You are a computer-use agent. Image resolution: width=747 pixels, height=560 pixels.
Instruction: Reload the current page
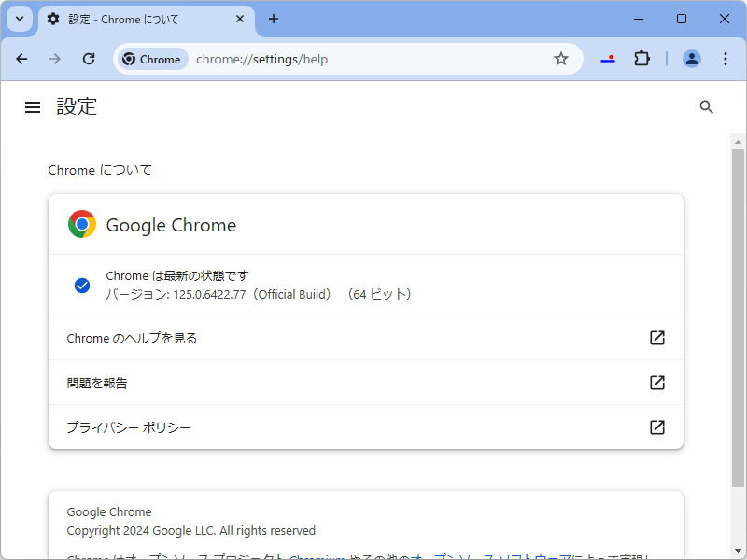click(x=89, y=58)
